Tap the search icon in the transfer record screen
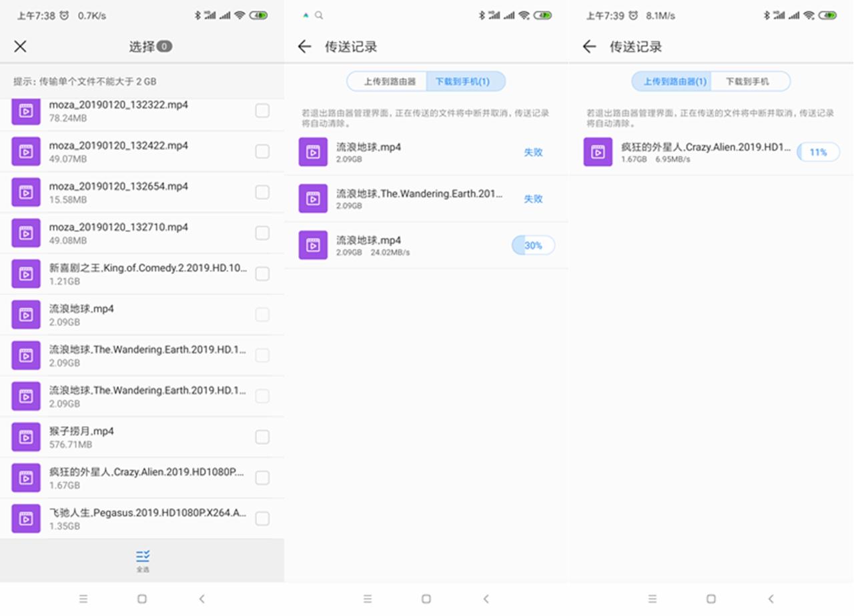 click(x=320, y=15)
